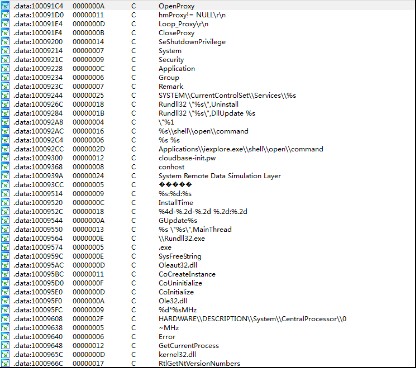Select the icon of the Rundll32 DllUpdate row

pos(5,113)
